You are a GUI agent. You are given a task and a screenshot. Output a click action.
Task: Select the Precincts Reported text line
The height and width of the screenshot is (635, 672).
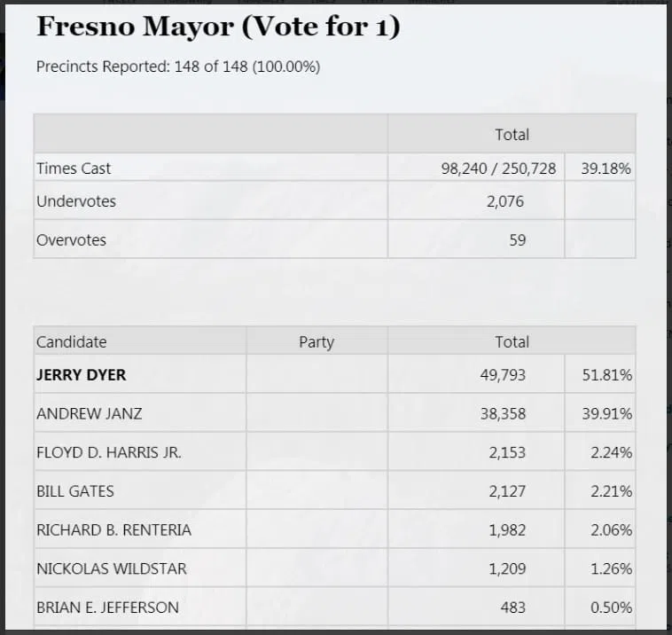click(x=178, y=67)
